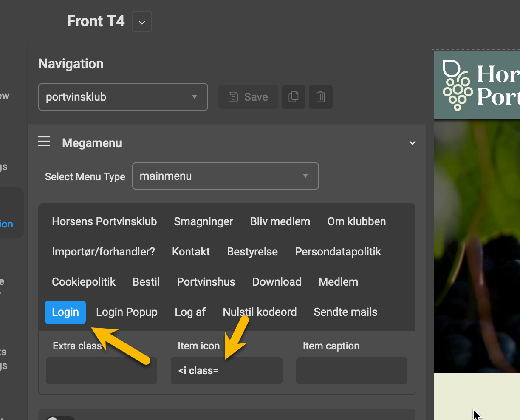Select the Persondatapolitik menu item
The image size is (520, 420).
338,252
